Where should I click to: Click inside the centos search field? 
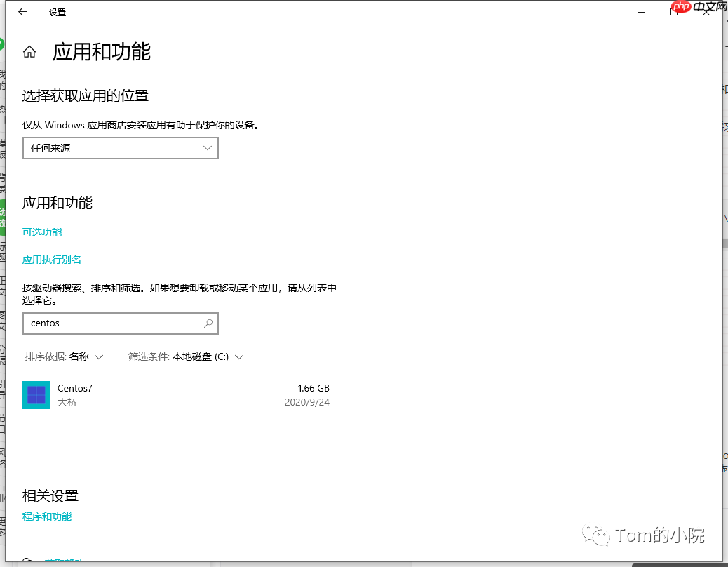click(x=105, y=323)
